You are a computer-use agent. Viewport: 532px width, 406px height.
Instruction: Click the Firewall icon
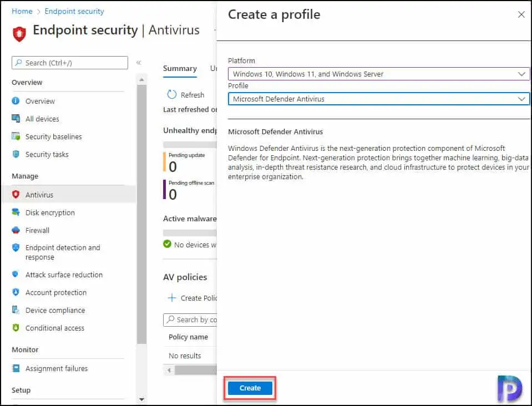[16, 230]
